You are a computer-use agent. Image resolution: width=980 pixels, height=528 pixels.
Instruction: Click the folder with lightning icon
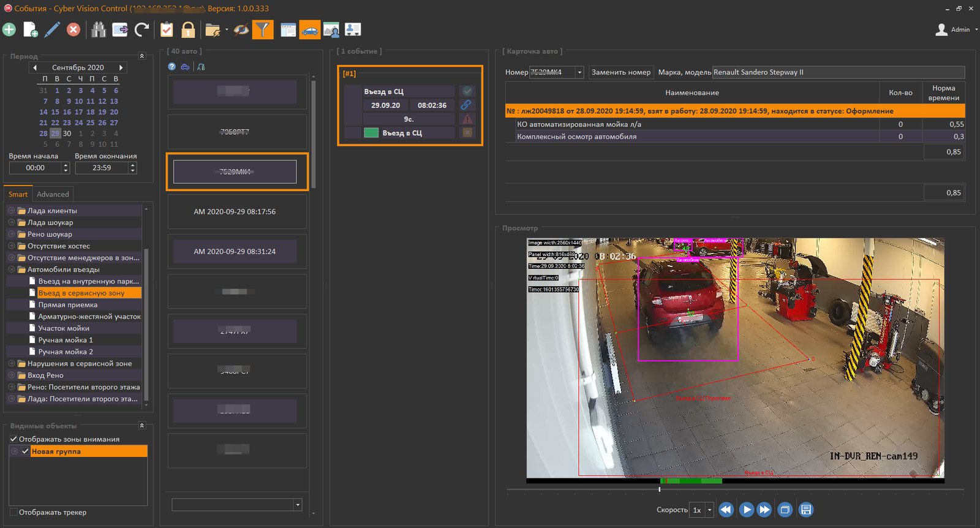(213, 29)
